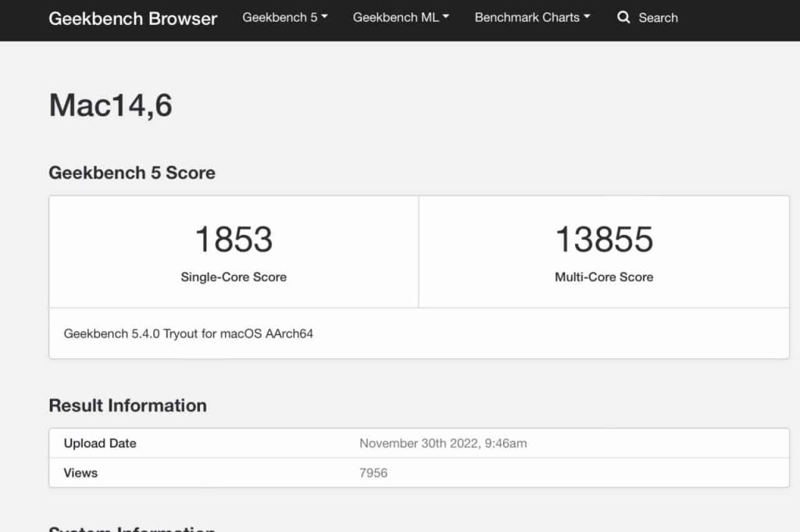Viewport: 800px width, 532px height.
Task: Click the search magnifier icon
Action: click(623, 17)
